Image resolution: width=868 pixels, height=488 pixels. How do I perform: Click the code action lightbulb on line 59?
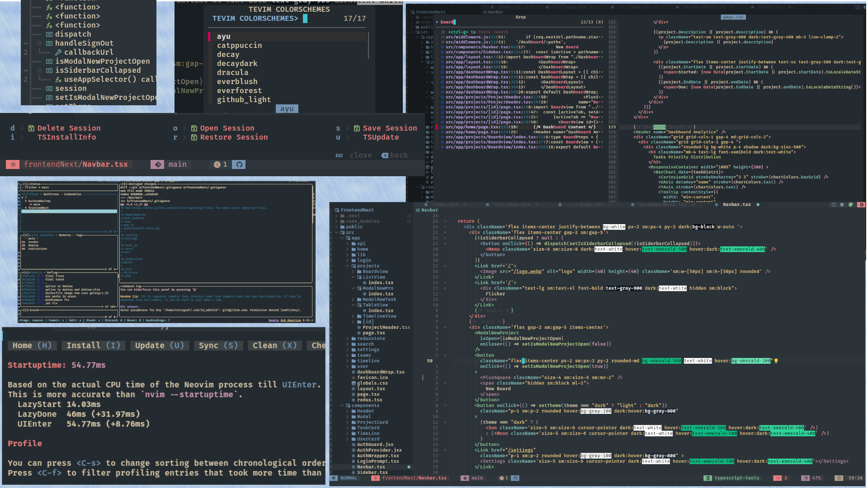point(776,361)
